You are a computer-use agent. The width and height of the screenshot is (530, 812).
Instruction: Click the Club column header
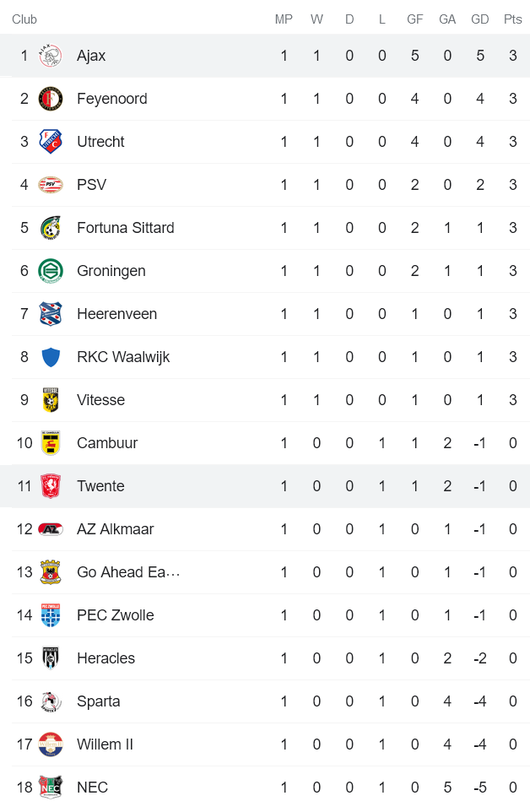coord(24,19)
